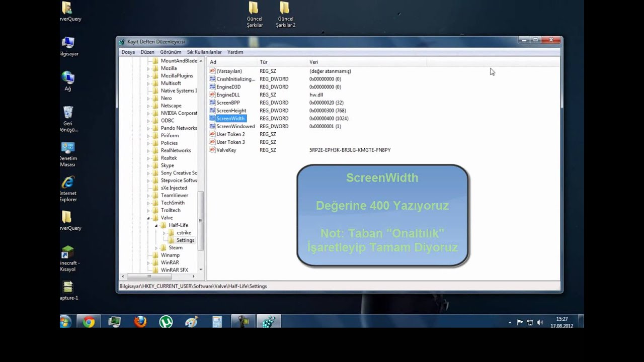Click the Steam folder icon in tree
Screen dimensions: 644x362
click(163, 247)
